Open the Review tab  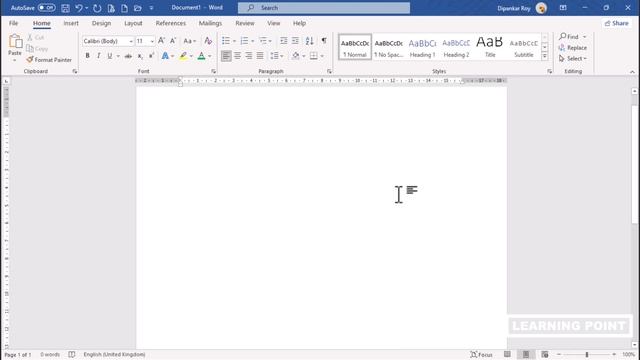point(245,23)
